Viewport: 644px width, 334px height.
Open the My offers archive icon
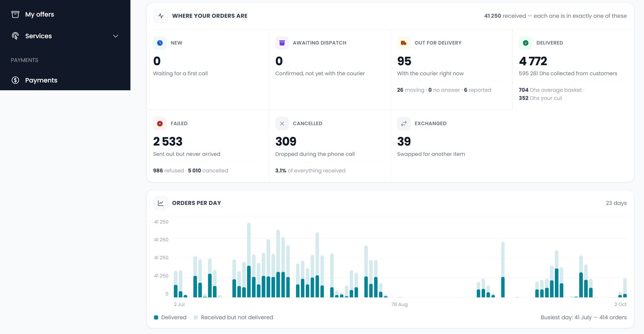(x=15, y=14)
